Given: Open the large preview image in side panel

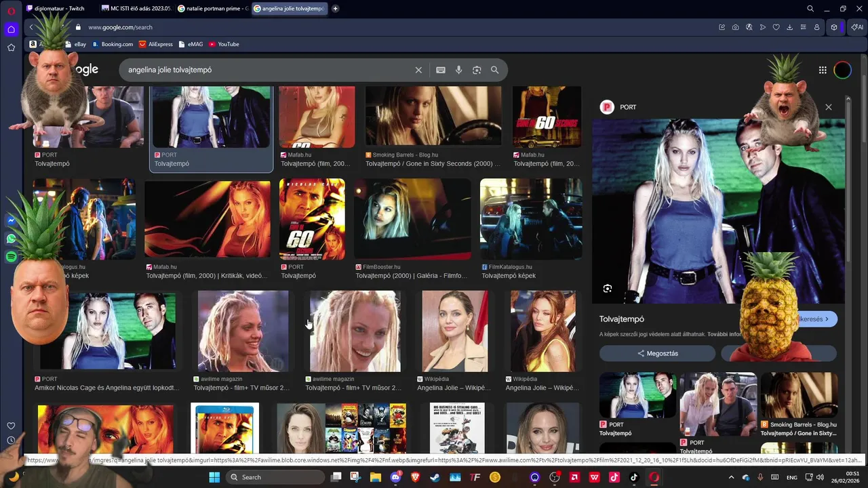Looking at the screenshot, I should click(719, 211).
